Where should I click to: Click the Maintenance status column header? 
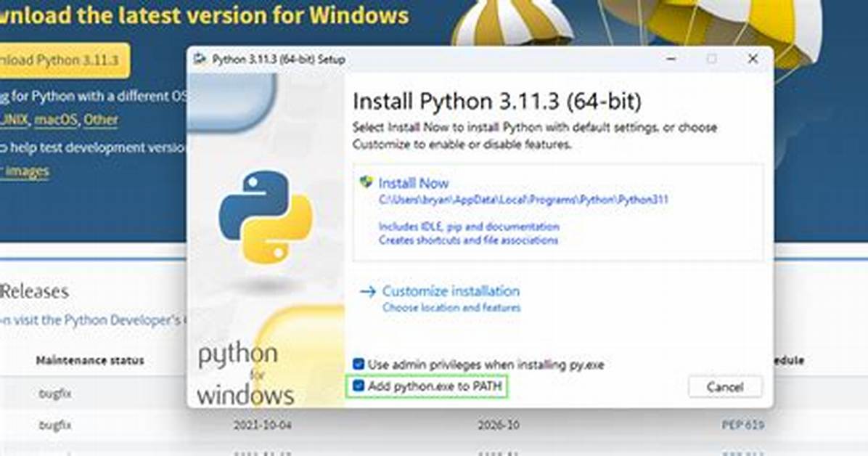(x=90, y=361)
